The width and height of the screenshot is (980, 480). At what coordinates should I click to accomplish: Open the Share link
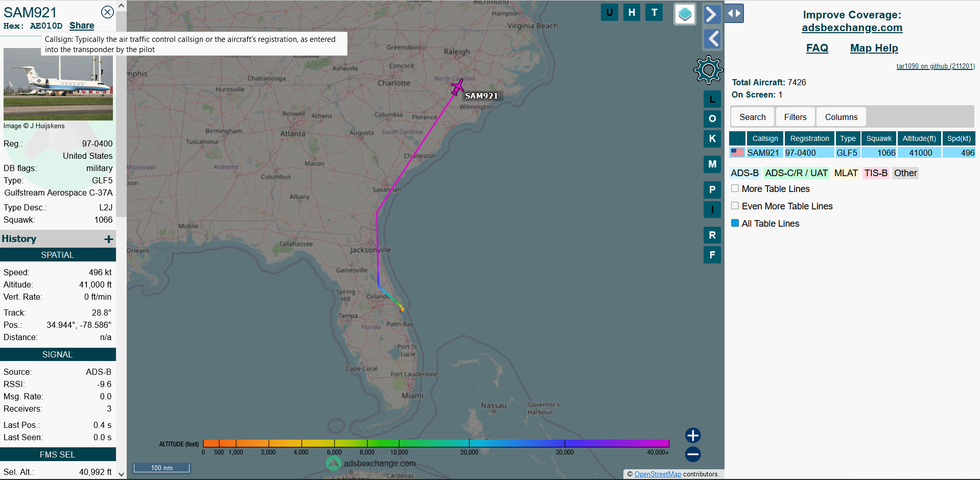point(82,26)
